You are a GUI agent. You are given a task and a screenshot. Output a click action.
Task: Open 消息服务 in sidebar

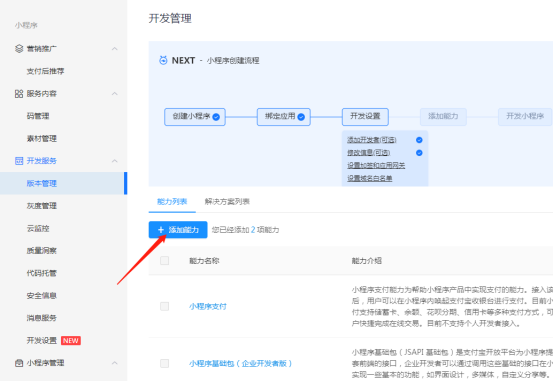pyautogui.click(x=42, y=318)
